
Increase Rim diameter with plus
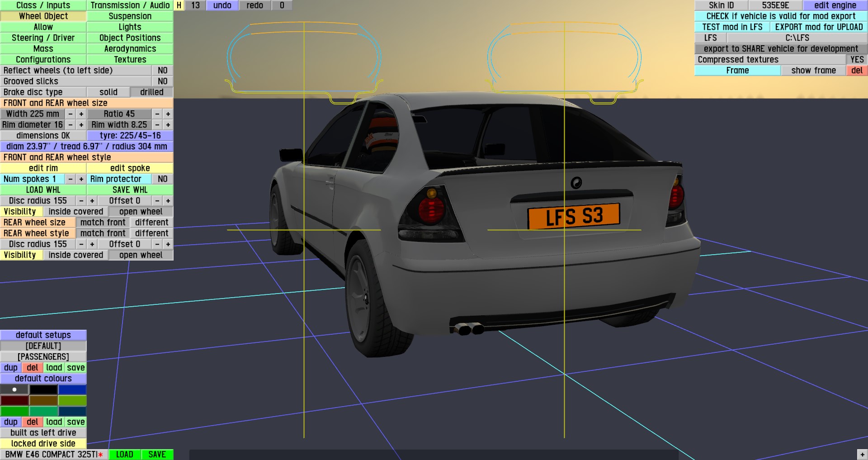click(81, 125)
